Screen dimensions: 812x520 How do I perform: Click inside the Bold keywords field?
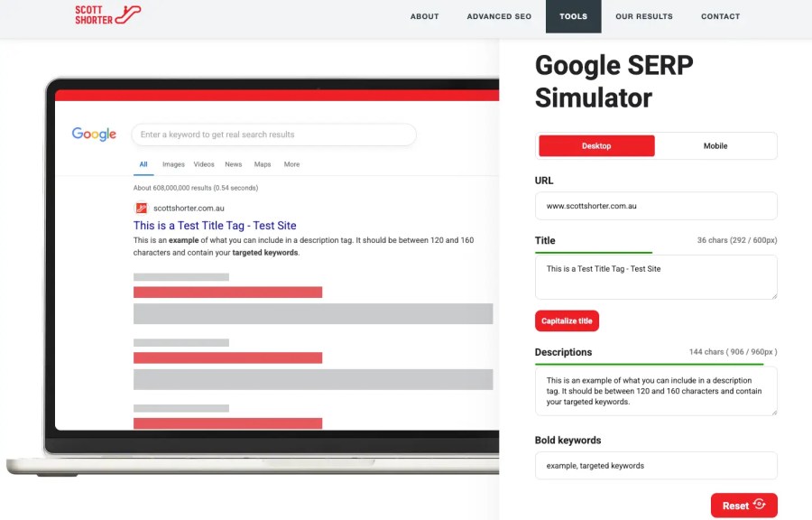(x=656, y=466)
